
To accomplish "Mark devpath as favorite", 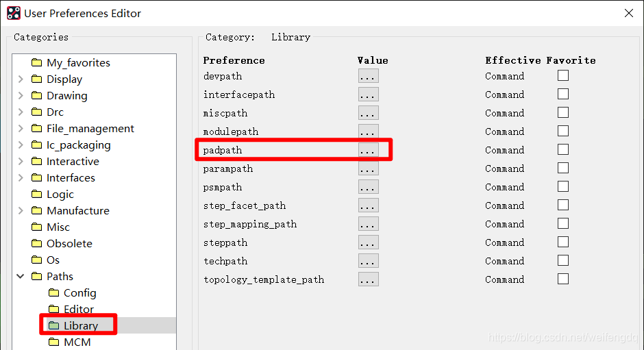I will [x=563, y=75].
